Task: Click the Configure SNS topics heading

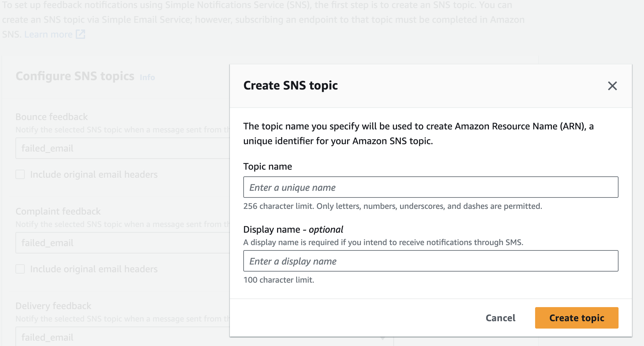Action: [x=75, y=76]
